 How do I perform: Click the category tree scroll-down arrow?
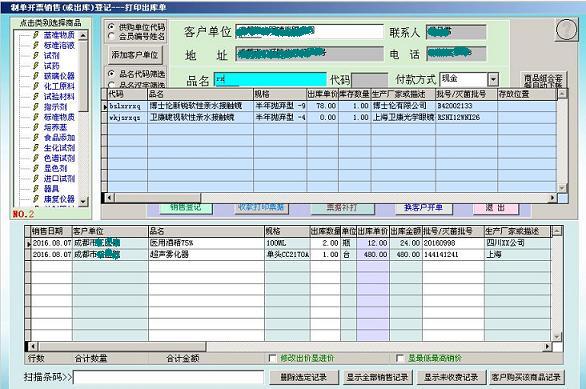(83, 201)
